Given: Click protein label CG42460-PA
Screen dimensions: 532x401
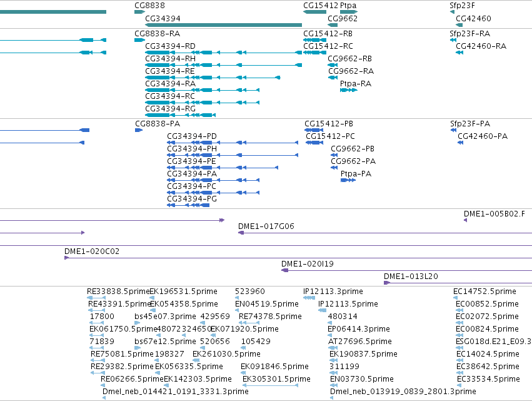Looking at the screenshot, I should coord(483,136).
